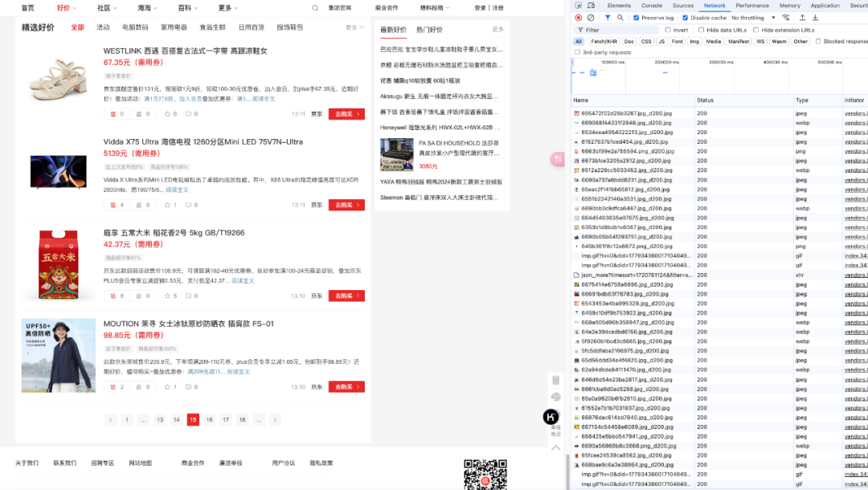The image size is (868, 490).
Task: Click 去购买 button for WESTLINK sandals
Action: [x=346, y=114]
